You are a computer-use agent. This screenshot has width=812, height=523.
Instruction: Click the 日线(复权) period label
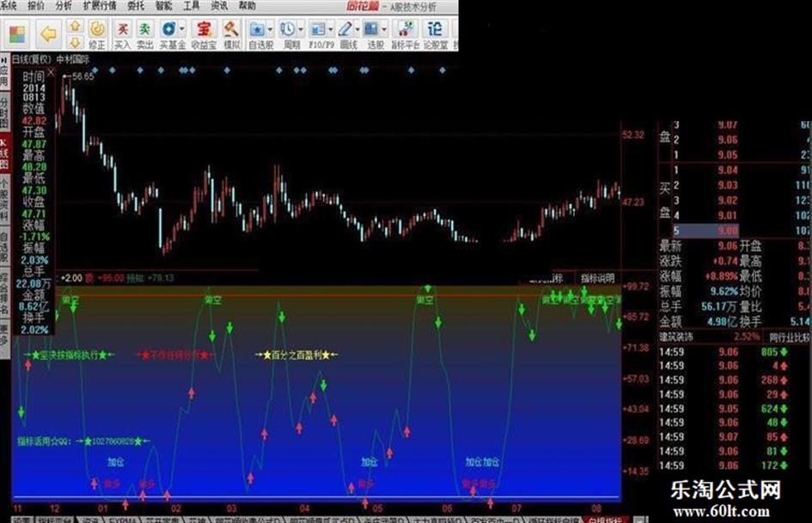coord(31,59)
